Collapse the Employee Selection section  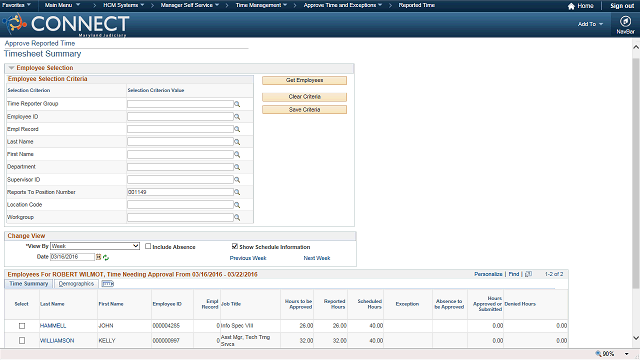pyautogui.click(x=11, y=68)
